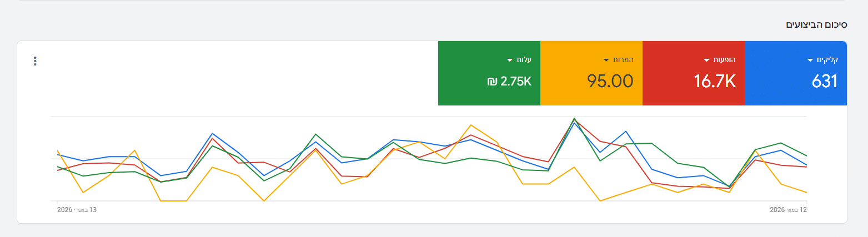
Task: Click the highest peak of the yellow line
Action: (471, 125)
